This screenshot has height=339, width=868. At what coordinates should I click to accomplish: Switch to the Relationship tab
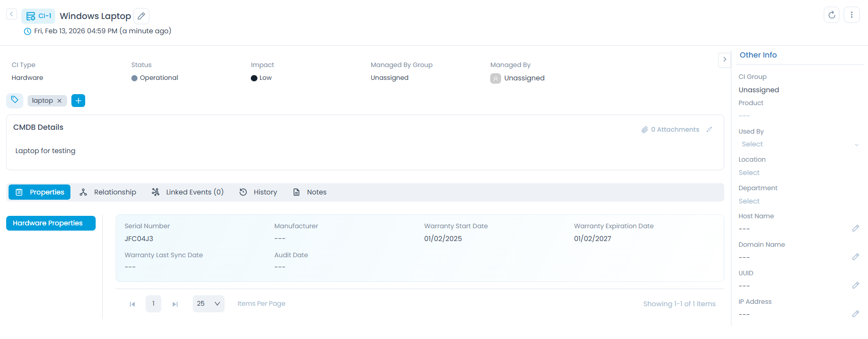[108, 192]
